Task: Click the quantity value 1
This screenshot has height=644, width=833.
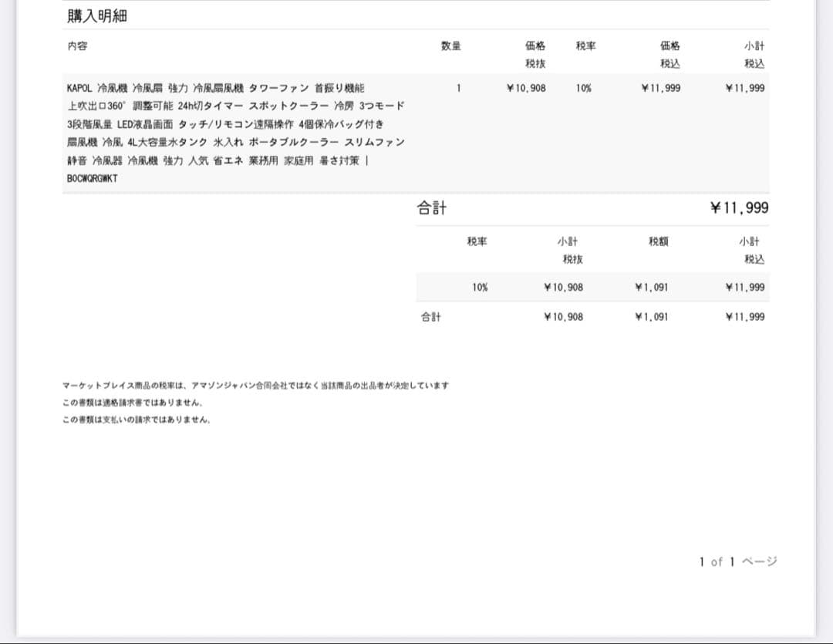Action: point(459,88)
